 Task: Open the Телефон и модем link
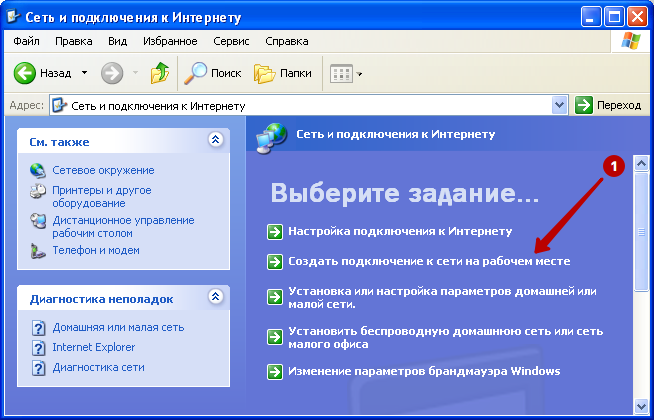click(96, 250)
